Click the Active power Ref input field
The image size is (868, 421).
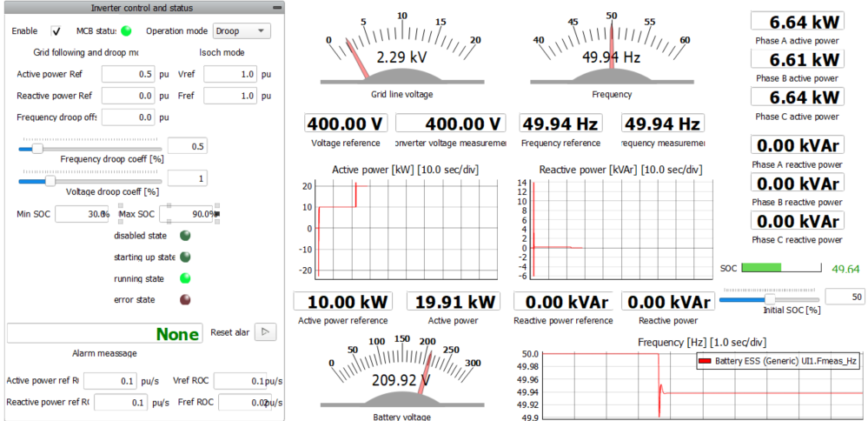tap(129, 74)
